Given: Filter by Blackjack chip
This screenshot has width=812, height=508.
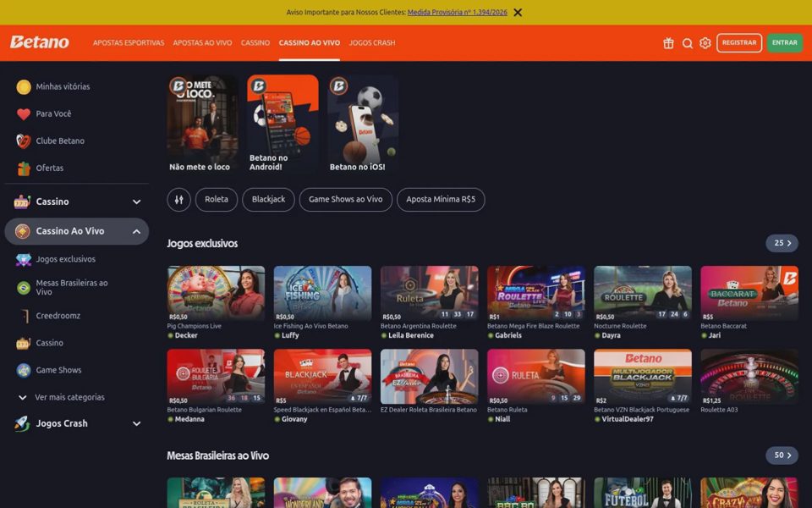Looking at the screenshot, I should pos(268,200).
